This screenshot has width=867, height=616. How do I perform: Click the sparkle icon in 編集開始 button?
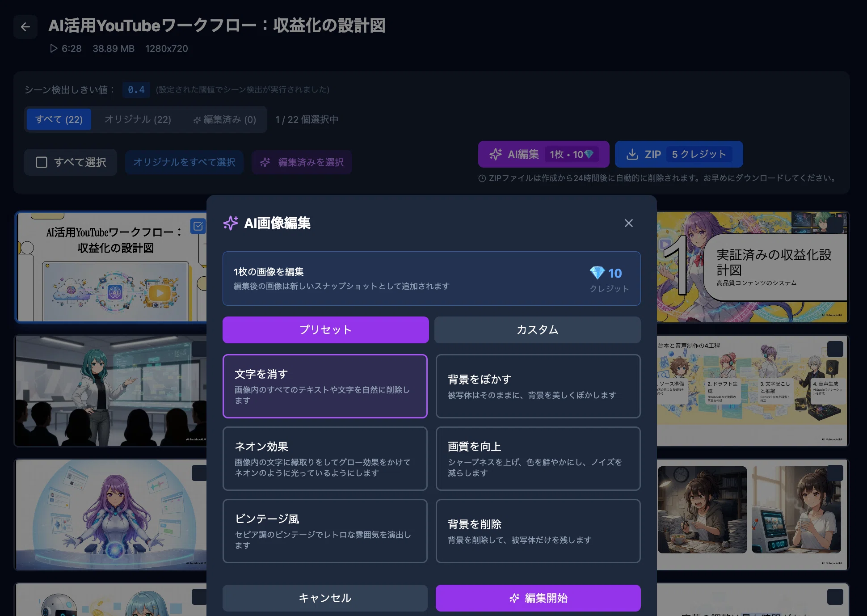click(x=514, y=598)
